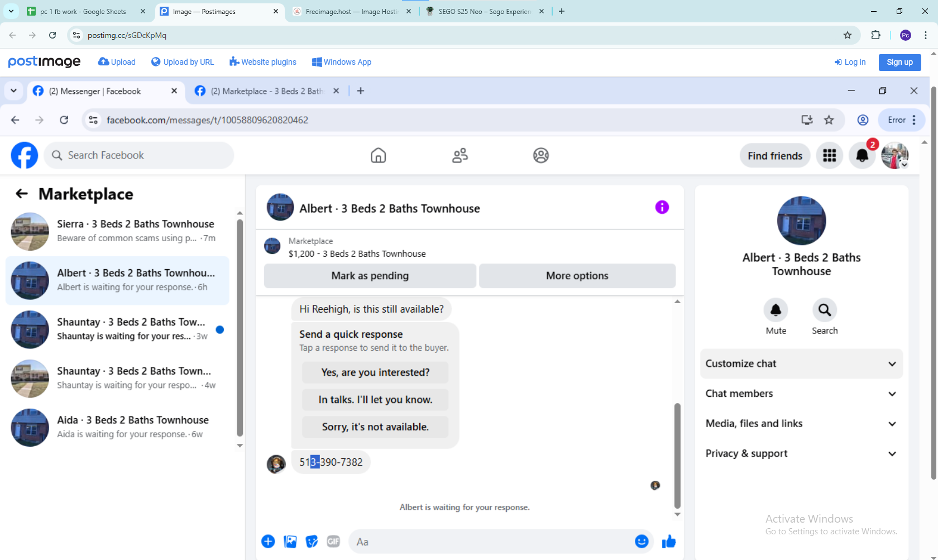The image size is (938, 560).
Task: Reload the postimg.cc page
Action: [52, 35]
